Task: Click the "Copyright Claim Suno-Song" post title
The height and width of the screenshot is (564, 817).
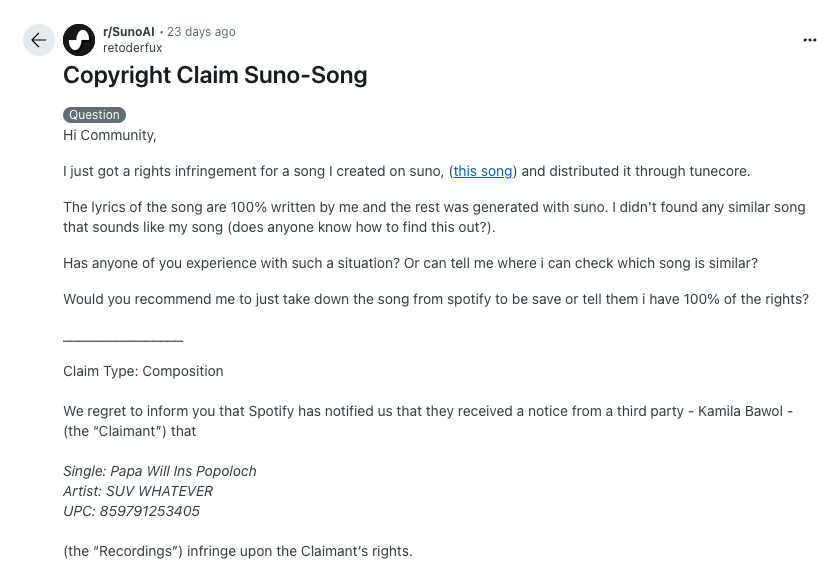Action: point(215,75)
